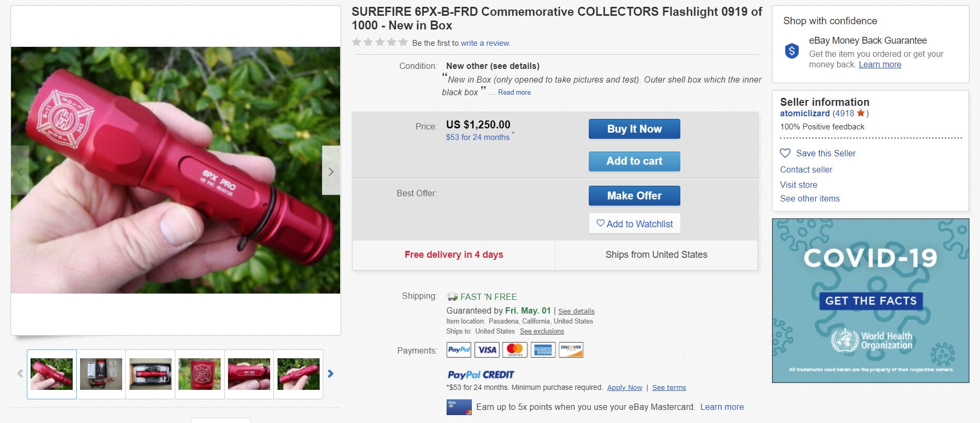Expand condition description via Read more
The height and width of the screenshot is (423, 980).
[x=514, y=93]
